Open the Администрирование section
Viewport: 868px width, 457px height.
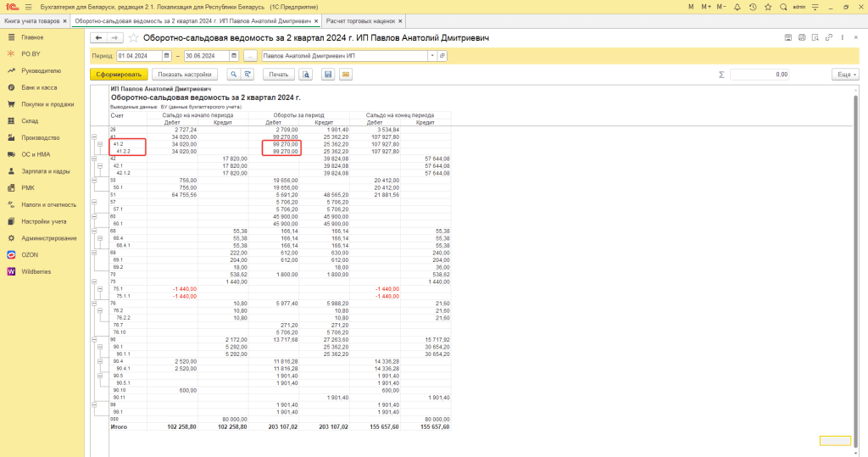click(48, 238)
